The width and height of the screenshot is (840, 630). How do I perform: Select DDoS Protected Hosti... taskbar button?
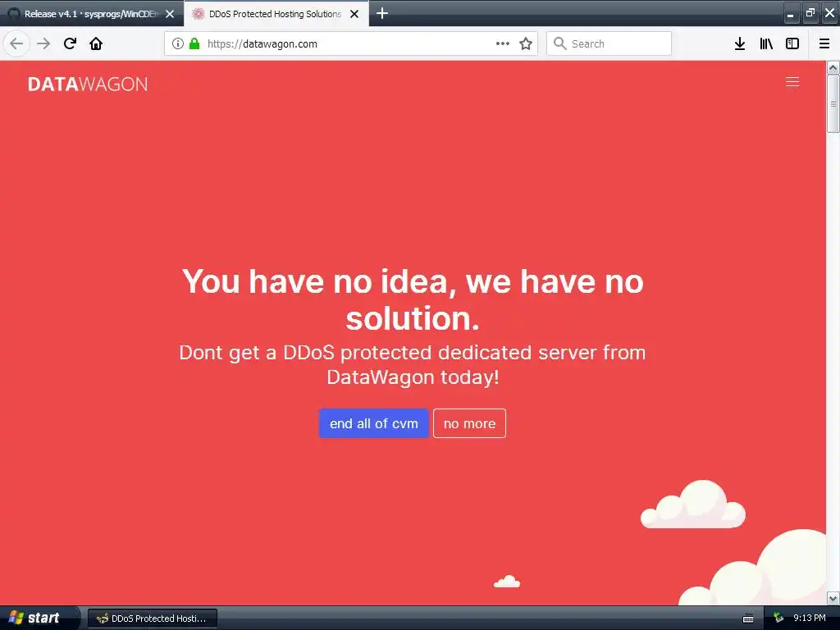(x=152, y=619)
